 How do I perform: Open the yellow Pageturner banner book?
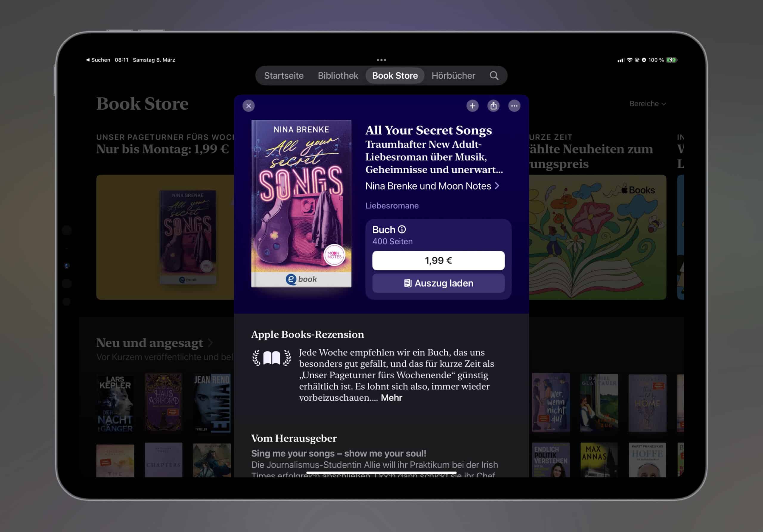(x=188, y=237)
